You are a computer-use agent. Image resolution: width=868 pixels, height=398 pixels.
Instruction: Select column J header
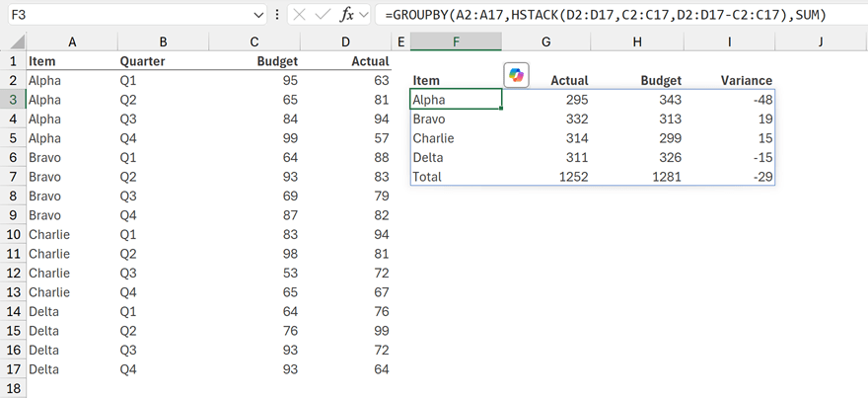821,41
